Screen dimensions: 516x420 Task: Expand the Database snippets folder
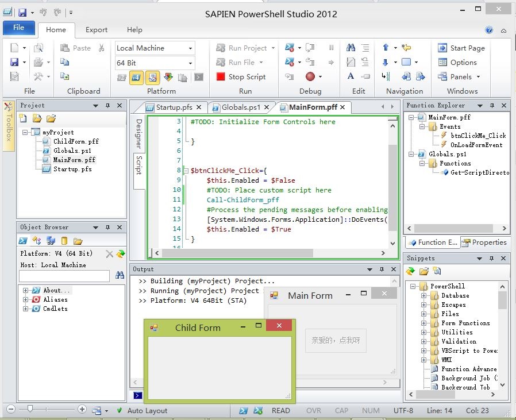[424, 295]
